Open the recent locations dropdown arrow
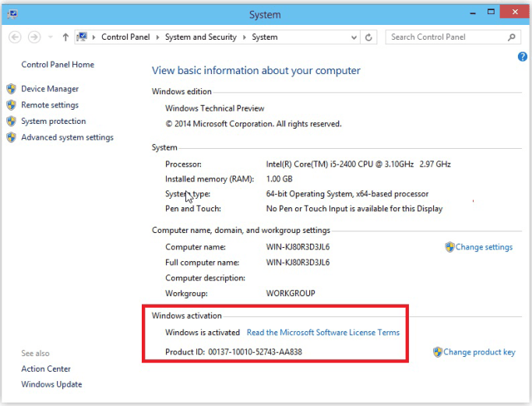This screenshot has width=532, height=406. click(x=50, y=37)
